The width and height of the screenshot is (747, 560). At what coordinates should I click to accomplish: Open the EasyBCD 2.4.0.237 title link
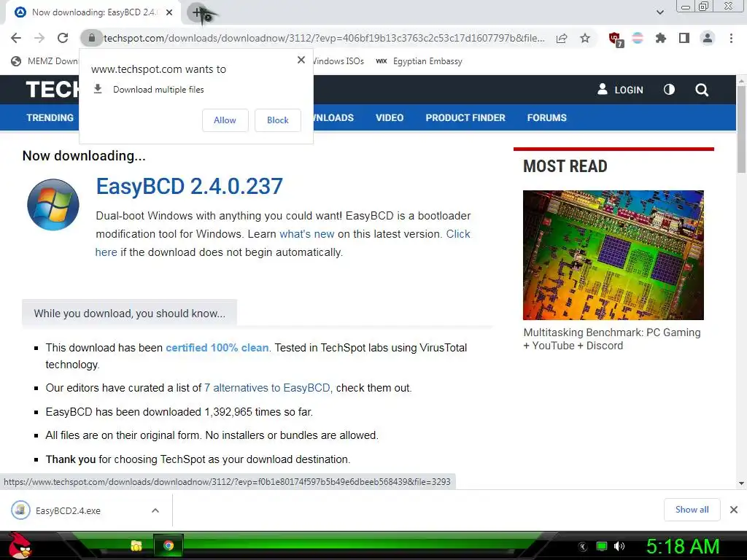[190, 186]
